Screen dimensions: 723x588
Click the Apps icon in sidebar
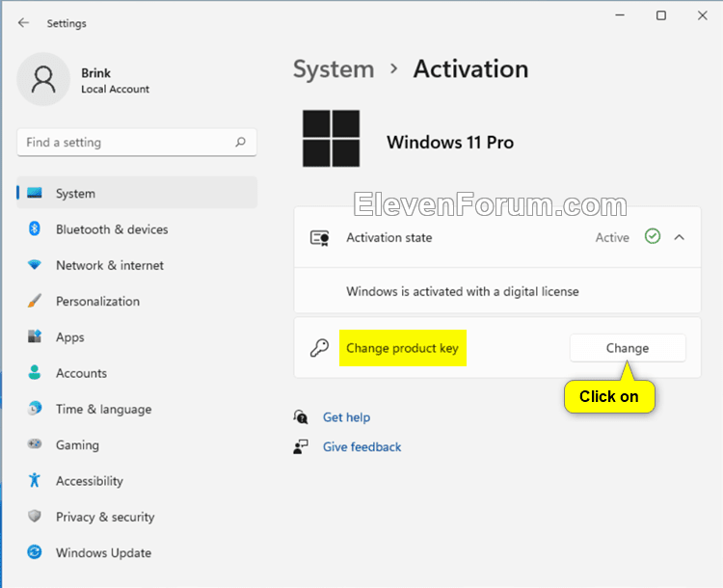pos(35,336)
